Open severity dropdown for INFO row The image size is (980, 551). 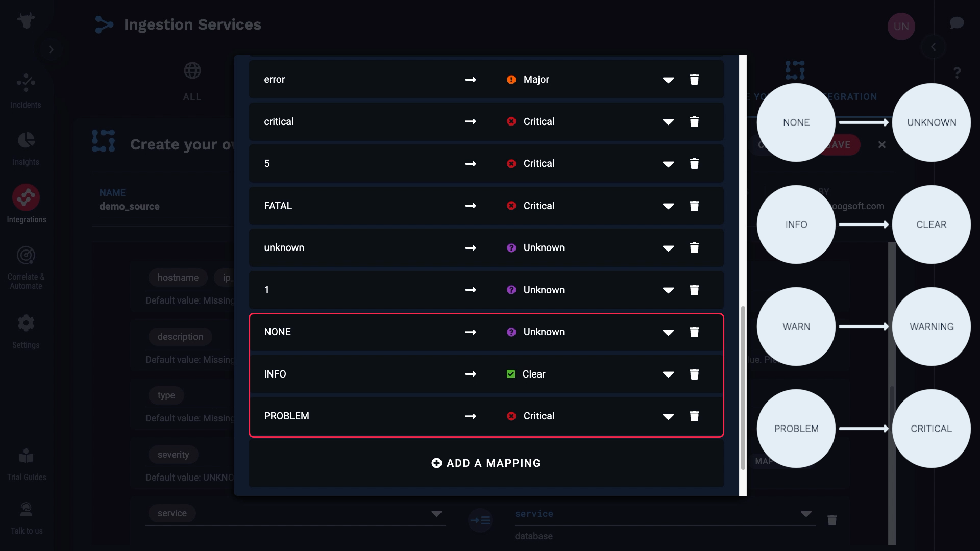[668, 374]
